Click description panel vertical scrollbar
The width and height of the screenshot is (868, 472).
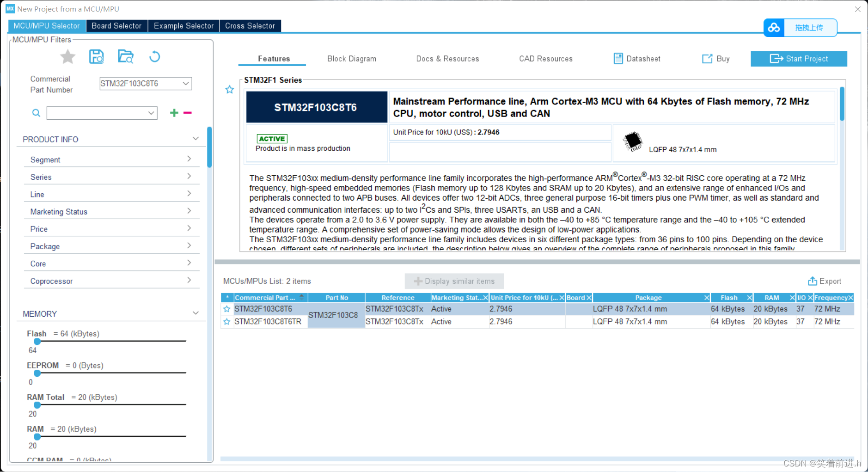(x=842, y=104)
